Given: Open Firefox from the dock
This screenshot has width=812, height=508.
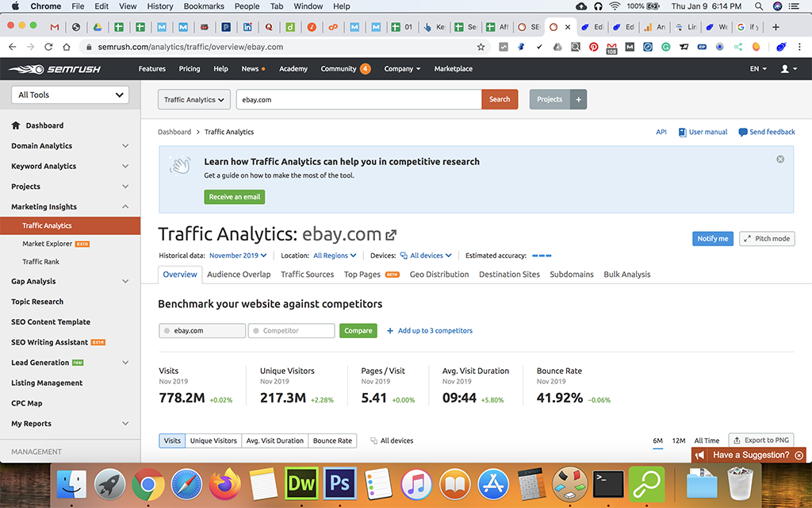Looking at the screenshot, I should click(224, 484).
